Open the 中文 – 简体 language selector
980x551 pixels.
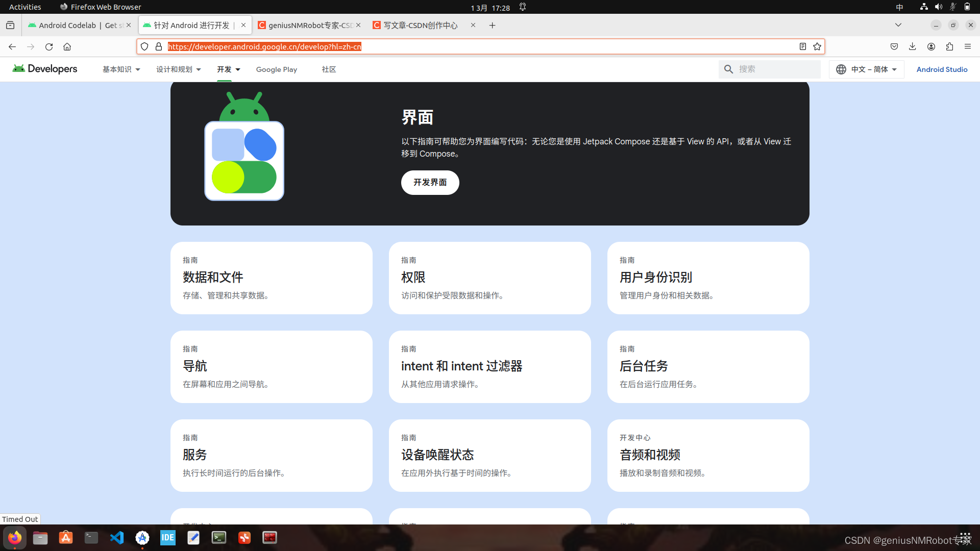coord(866,69)
